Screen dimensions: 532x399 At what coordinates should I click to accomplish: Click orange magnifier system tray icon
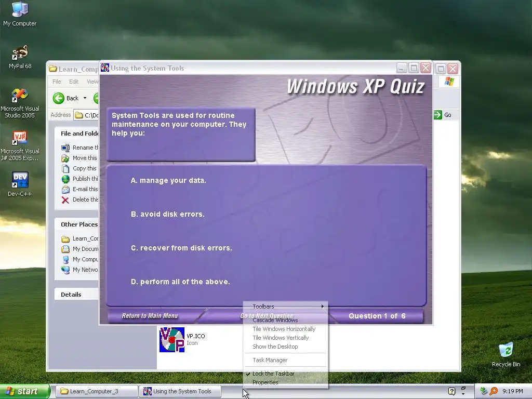point(494,392)
